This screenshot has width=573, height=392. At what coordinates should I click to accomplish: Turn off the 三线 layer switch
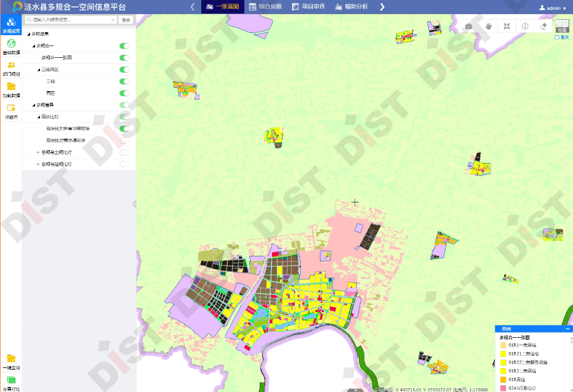124,81
